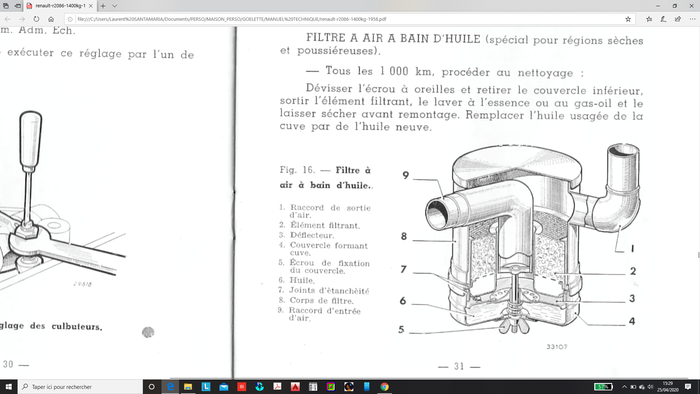Click legend item '7. Joints d'étanchéité'
Screen dimensions: 700x394
(324, 290)
